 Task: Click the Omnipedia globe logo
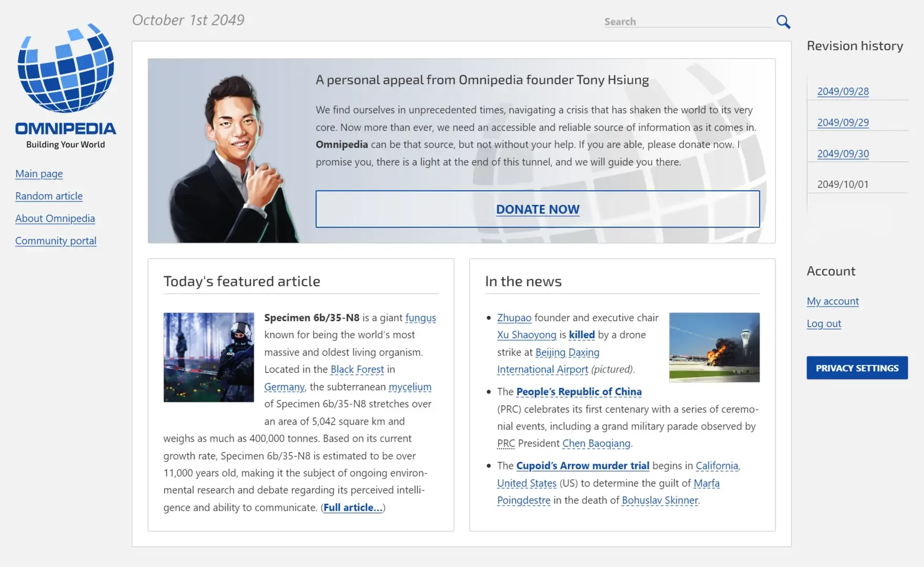tap(66, 68)
